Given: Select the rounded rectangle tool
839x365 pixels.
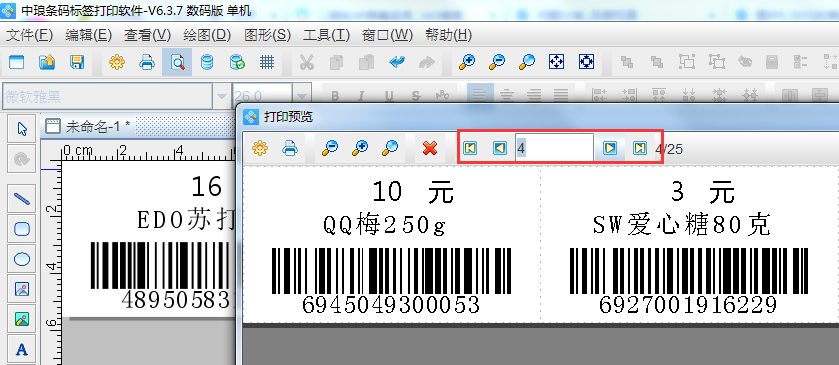Looking at the screenshot, I should coord(22,230).
